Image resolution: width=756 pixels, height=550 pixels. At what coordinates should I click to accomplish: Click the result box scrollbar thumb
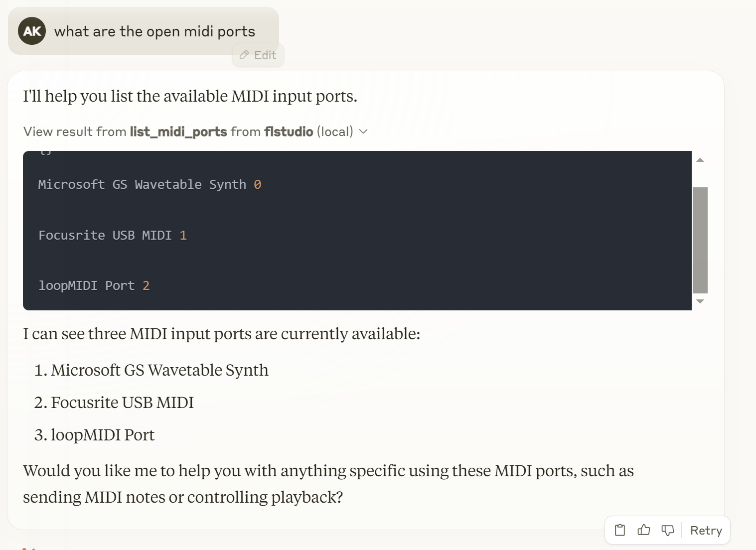click(x=700, y=240)
